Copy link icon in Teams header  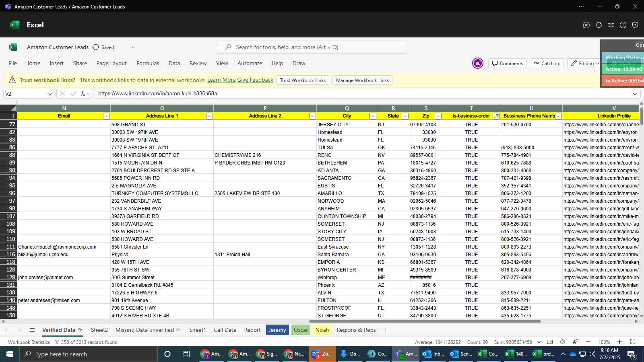[611, 25]
